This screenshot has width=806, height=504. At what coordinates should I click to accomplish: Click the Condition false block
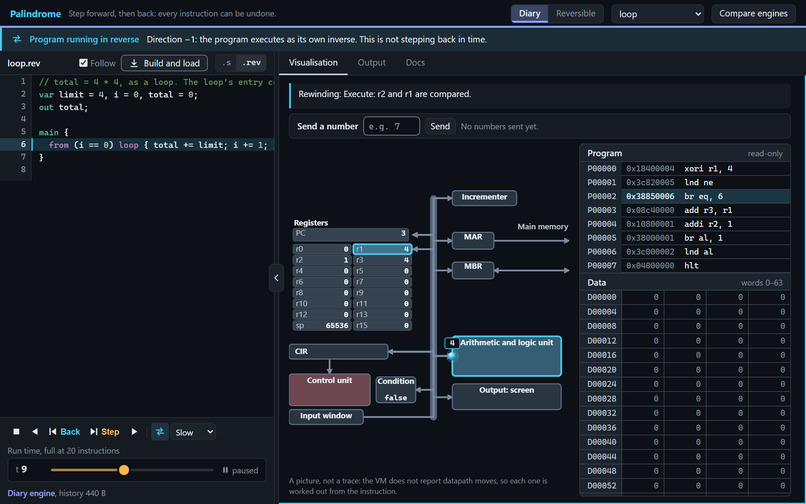[x=396, y=389]
